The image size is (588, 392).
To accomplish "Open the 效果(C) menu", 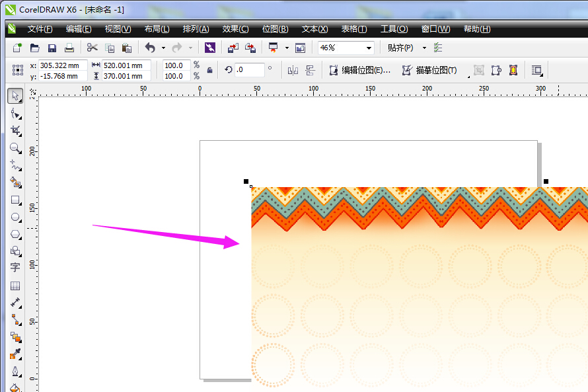I will click(235, 29).
